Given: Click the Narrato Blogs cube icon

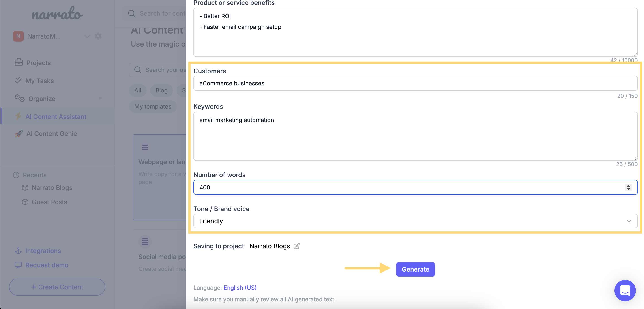Looking at the screenshot, I should coord(25,187).
